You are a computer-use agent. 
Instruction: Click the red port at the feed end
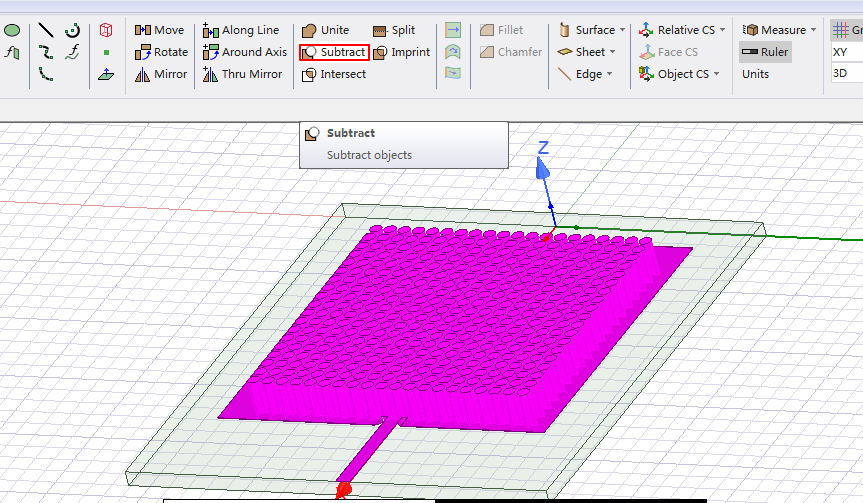click(x=343, y=489)
